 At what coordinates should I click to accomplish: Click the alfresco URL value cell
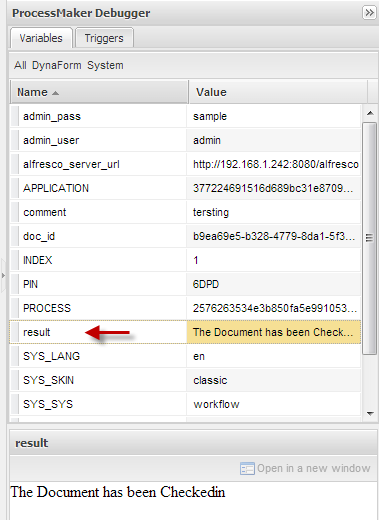point(274,164)
